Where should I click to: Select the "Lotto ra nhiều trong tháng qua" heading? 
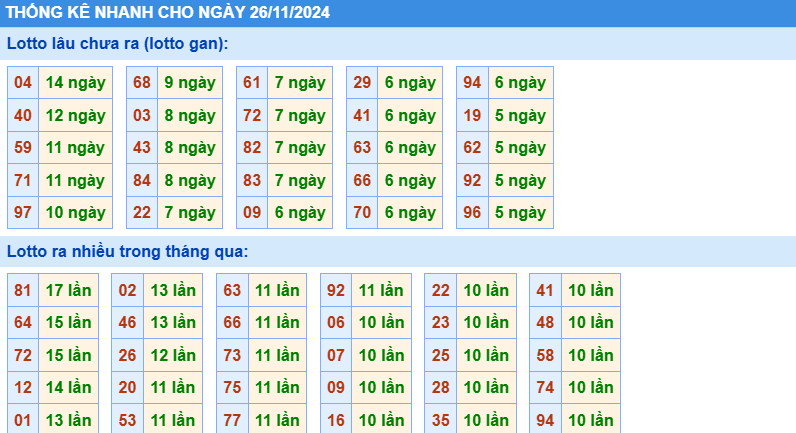pos(127,251)
